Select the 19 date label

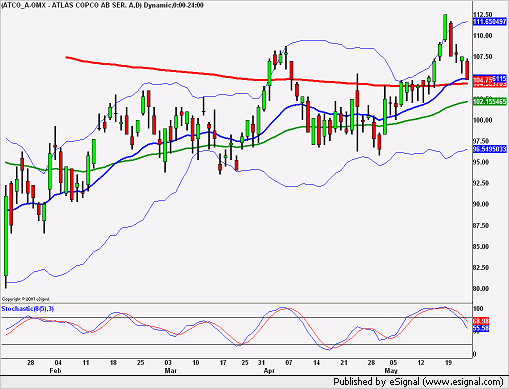[448, 363]
